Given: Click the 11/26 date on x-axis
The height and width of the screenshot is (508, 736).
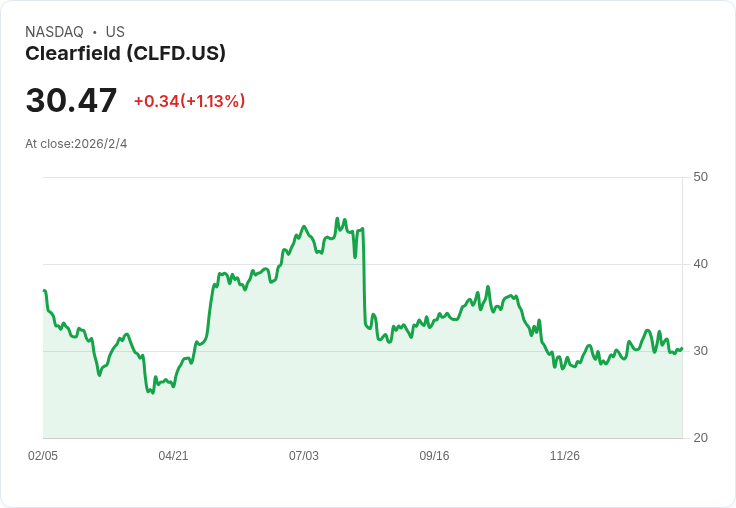Looking at the screenshot, I should tap(565, 456).
